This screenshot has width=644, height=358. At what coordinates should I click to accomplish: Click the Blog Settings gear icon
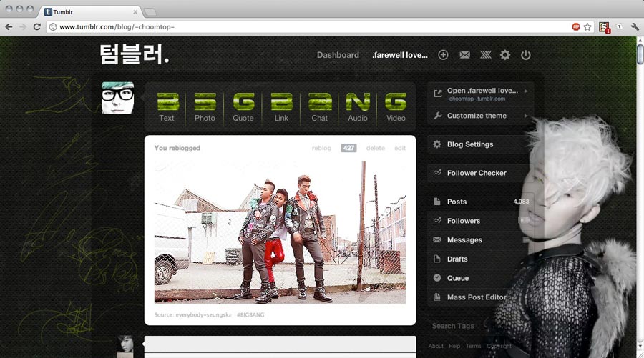437,144
